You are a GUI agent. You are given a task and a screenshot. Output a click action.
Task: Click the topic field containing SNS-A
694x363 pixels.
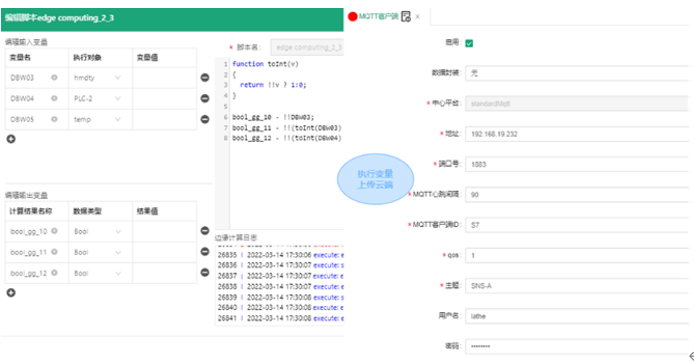tap(577, 286)
